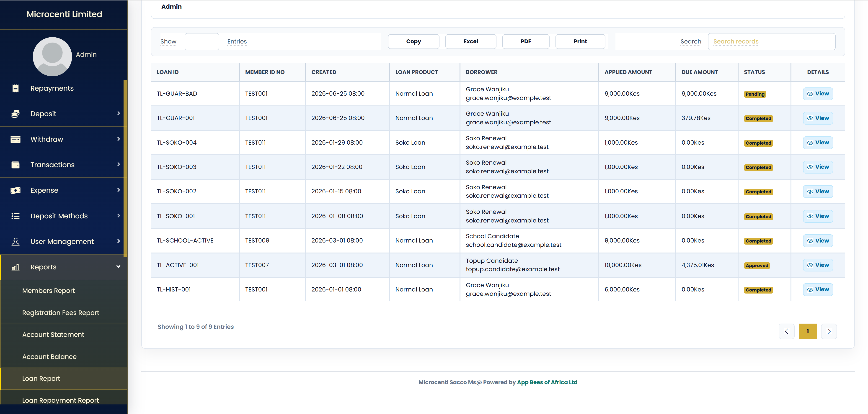
Task: Expand the Withdraw menu chevron
Action: tap(119, 139)
